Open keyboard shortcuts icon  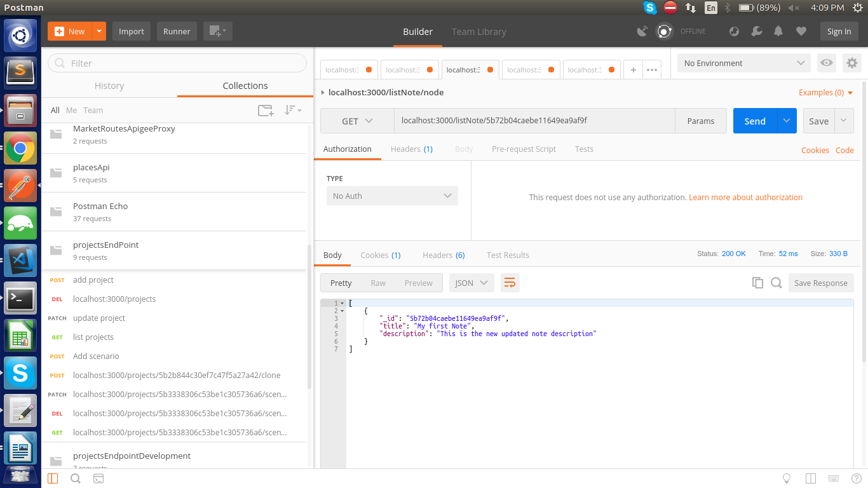(x=834, y=478)
